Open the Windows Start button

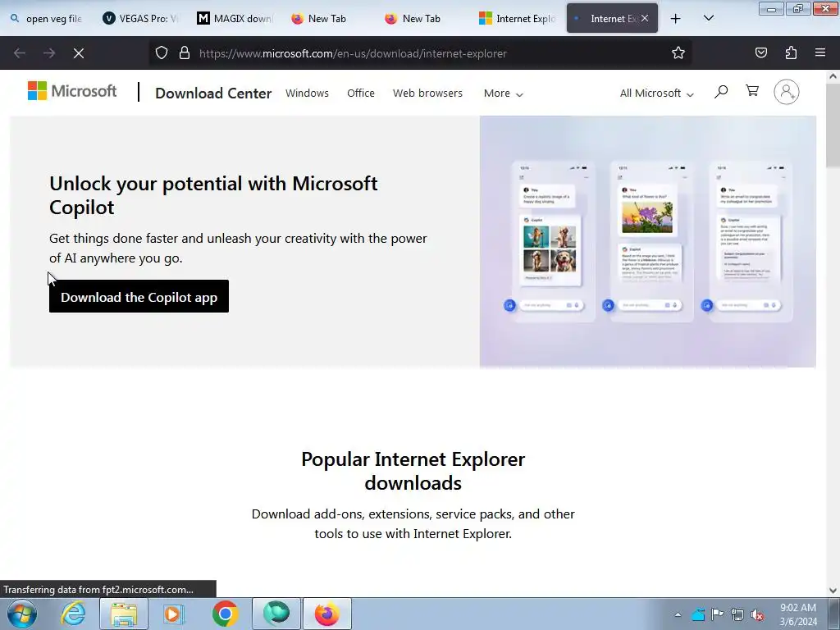pos(22,614)
